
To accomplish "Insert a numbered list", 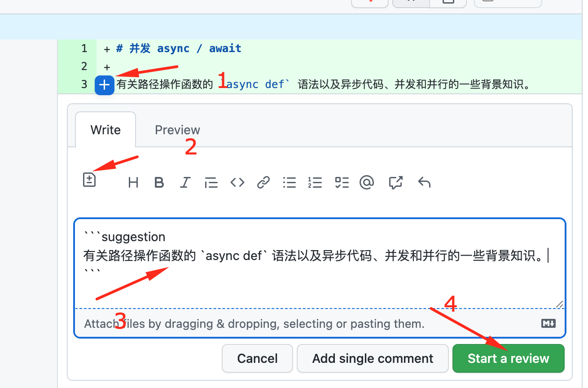I will pos(315,182).
